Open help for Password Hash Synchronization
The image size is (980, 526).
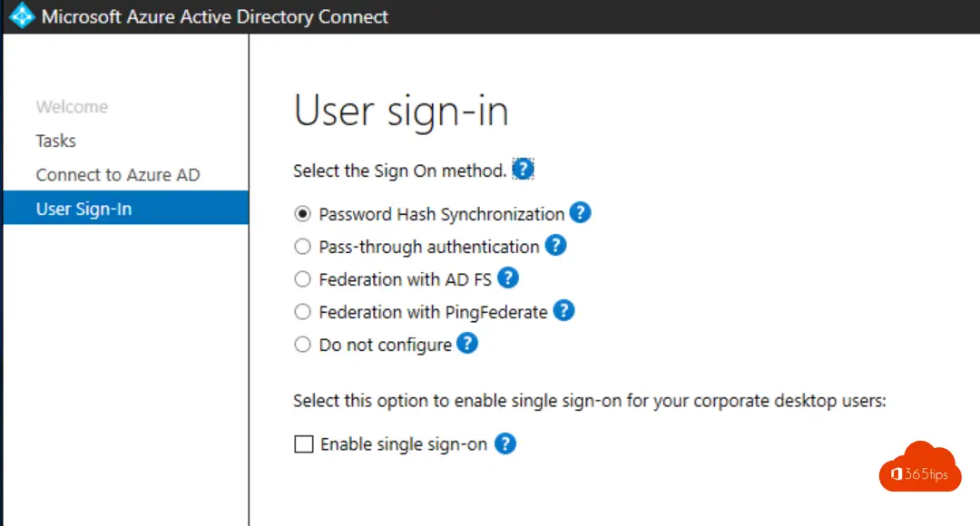580,213
